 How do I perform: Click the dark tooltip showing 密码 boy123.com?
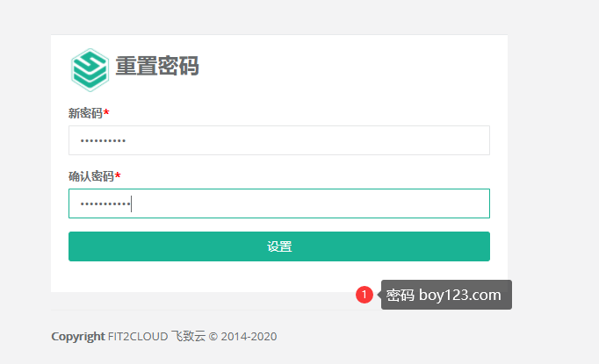(x=446, y=295)
